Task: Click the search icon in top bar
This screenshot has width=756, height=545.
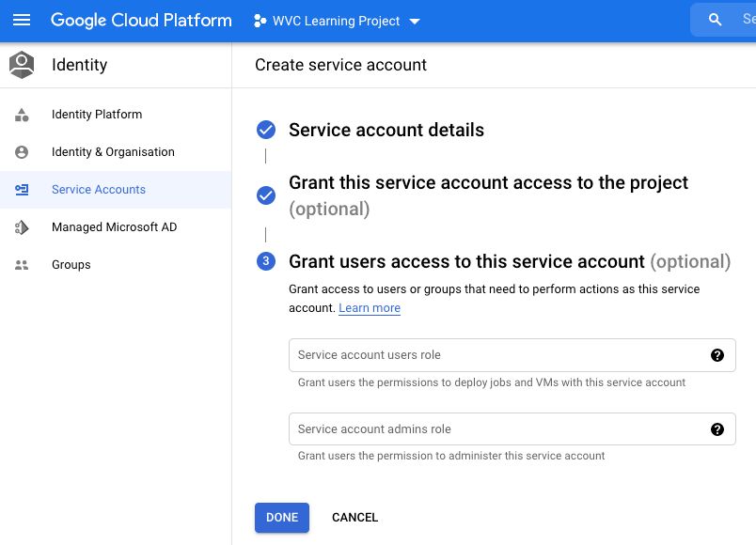Action: tap(715, 19)
